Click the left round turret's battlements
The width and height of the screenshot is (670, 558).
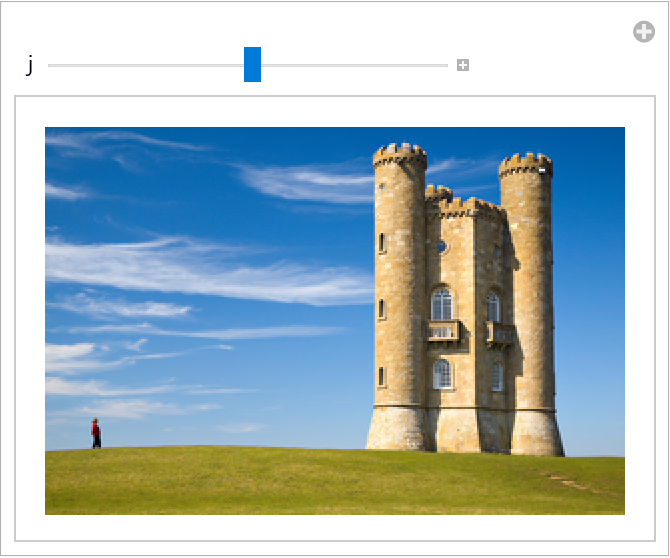pyautogui.click(x=400, y=155)
